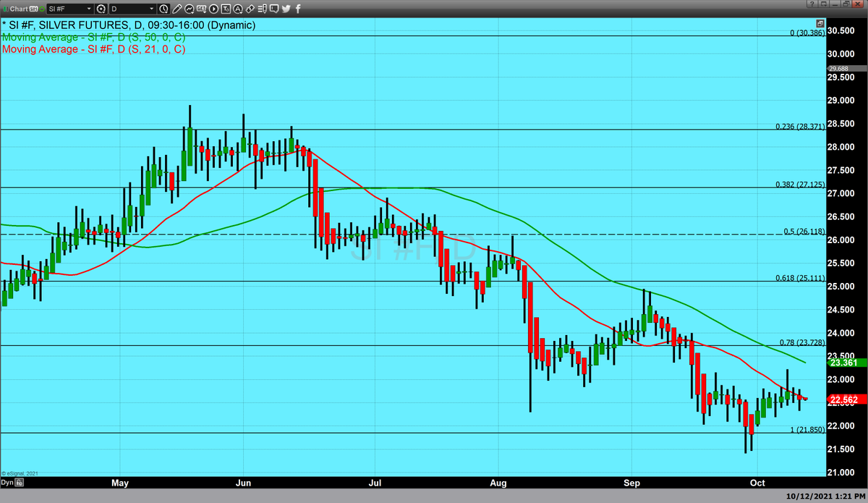The width and height of the screenshot is (868, 503).
Task: Open the studies icon in toolbar
Action: (190, 9)
